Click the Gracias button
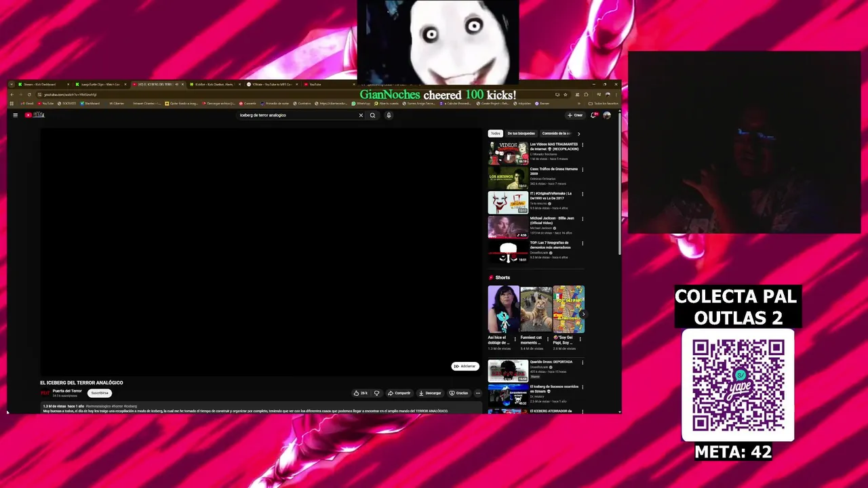The width and height of the screenshot is (868, 488). (x=459, y=393)
